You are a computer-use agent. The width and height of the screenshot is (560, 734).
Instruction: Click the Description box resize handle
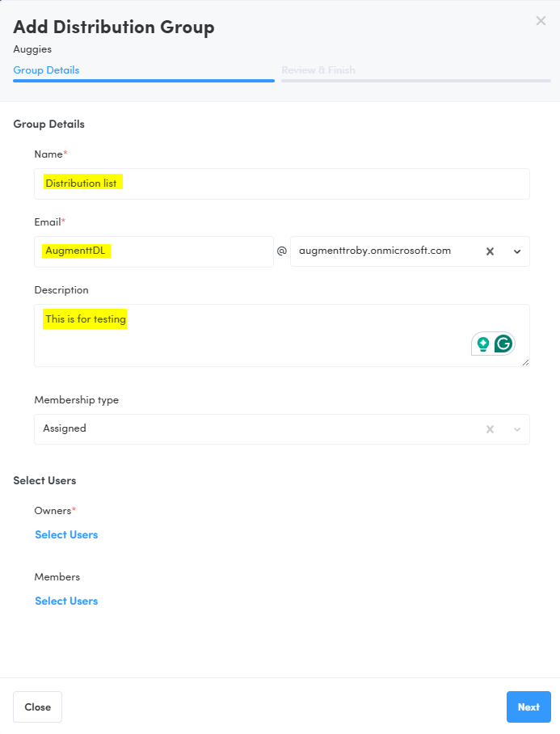coord(526,363)
